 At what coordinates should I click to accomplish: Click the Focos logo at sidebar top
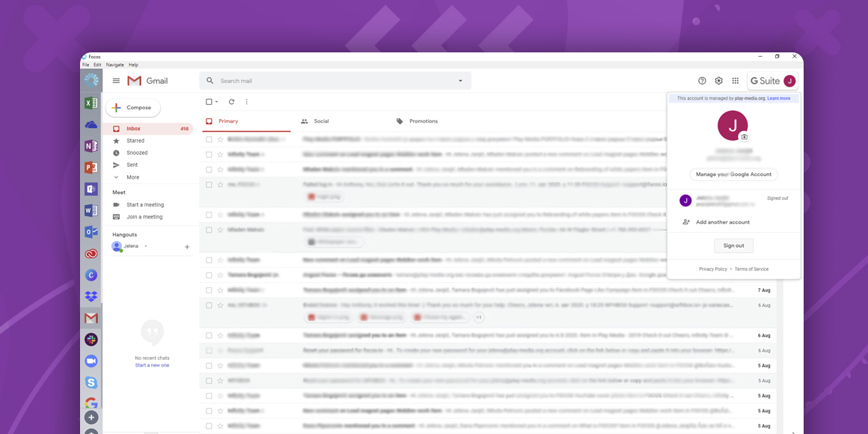(91, 81)
